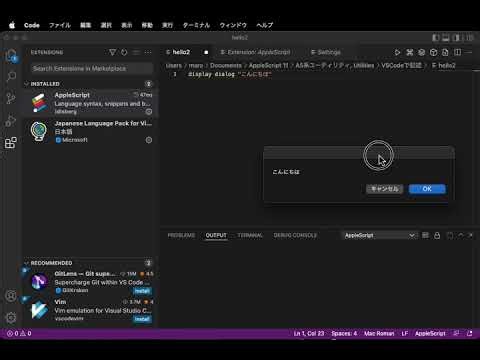
Task: Toggle the panel layout icon in title bar
Action: click(446, 38)
